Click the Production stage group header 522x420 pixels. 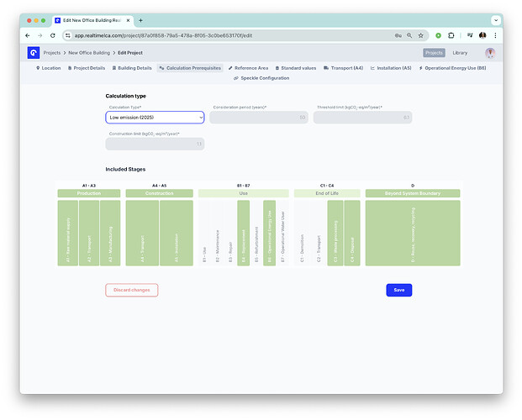pyautogui.click(x=89, y=193)
